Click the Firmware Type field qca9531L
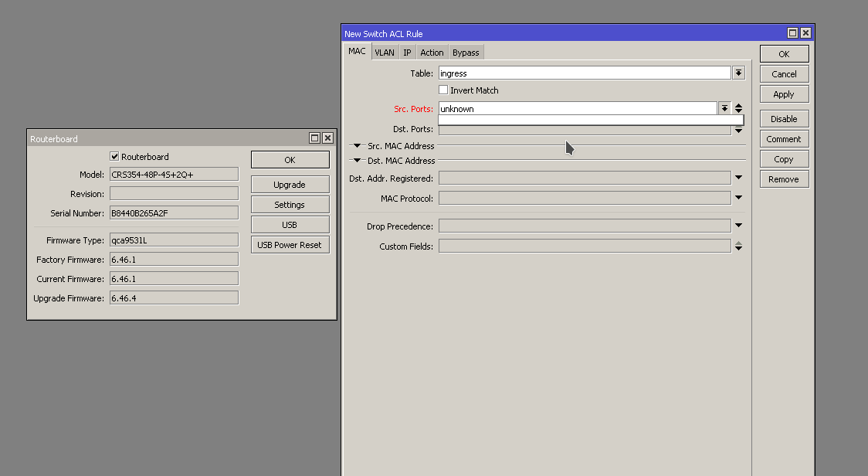Viewport: 868px width, 476px height. point(174,240)
